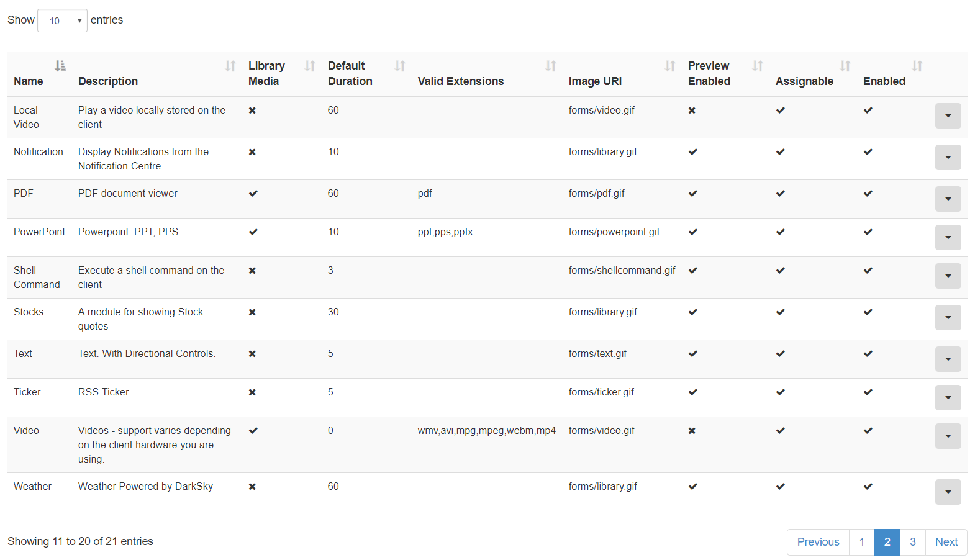Open action dropdown for Stocks row
Screen dimensions: 975x560
(948, 317)
